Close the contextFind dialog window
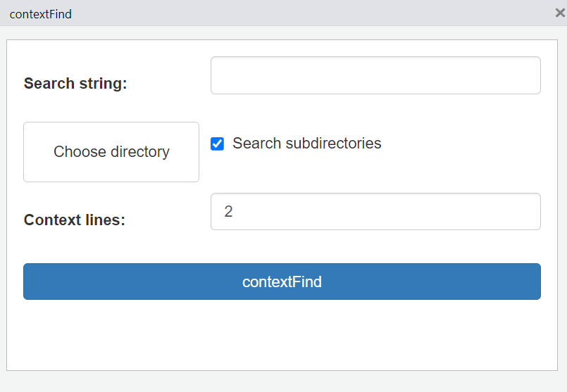 [559, 13]
